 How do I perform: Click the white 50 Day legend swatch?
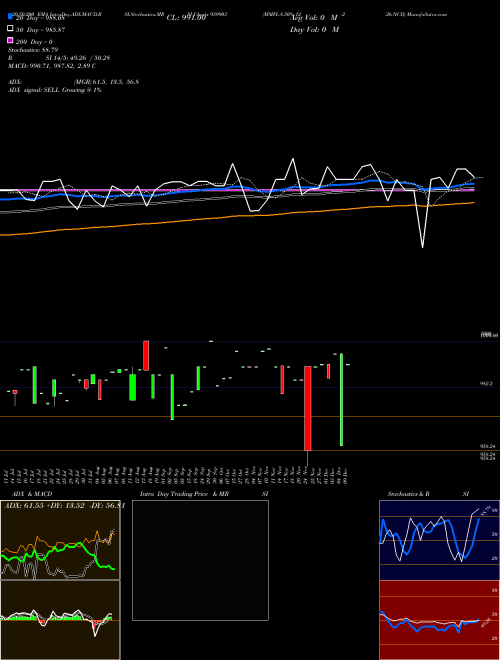point(10,29)
